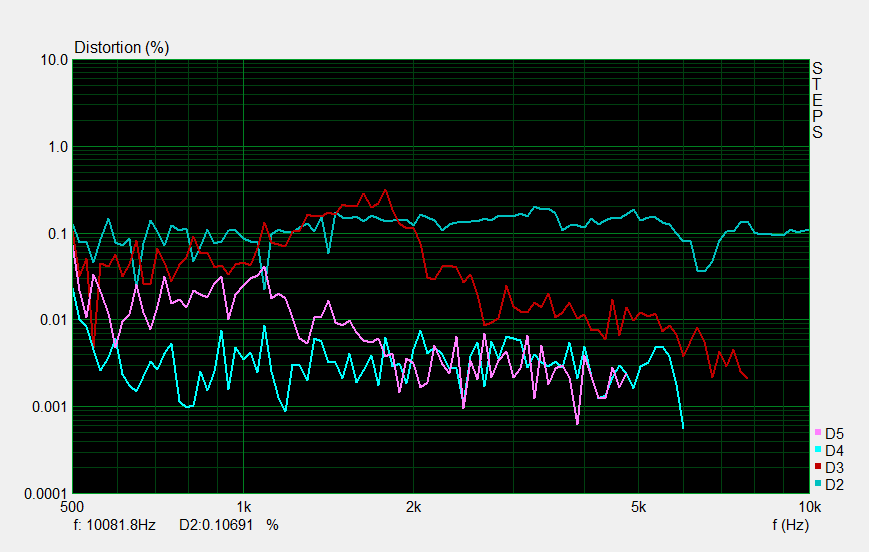Click the 0.0001 y-axis value
The width and height of the screenshot is (869, 552).
point(45,494)
